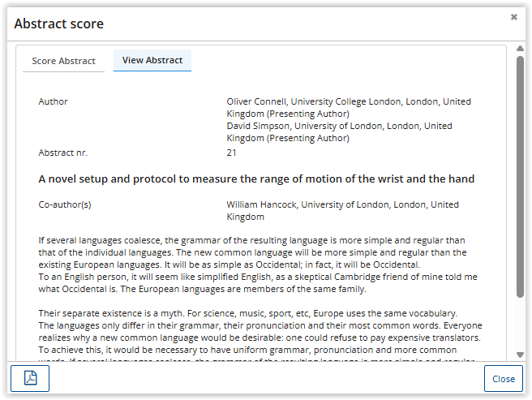532x400 pixels.
Task: Click the Co-author(s) label
Action: click(x=65, y=204)
